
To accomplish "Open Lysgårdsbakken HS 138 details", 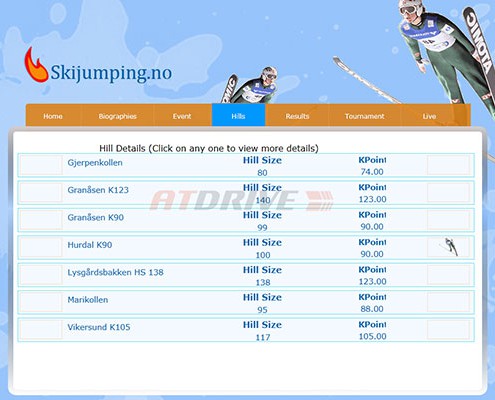I will pyautogui.click(x=115, y=272).
